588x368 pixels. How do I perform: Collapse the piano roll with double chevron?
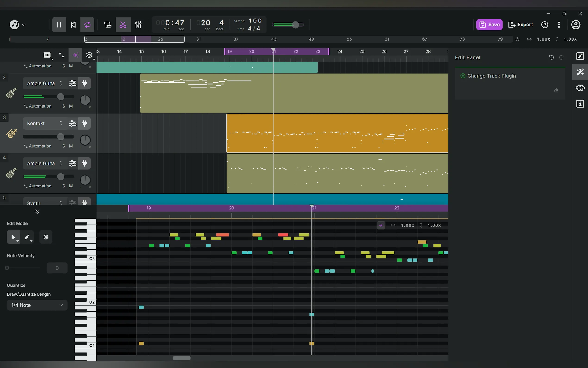click(37, 212)
